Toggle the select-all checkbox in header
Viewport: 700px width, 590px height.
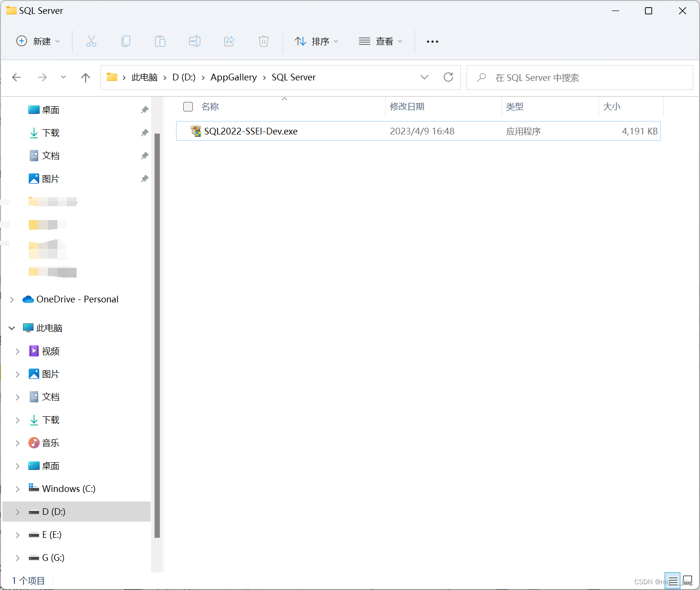point(188,107)
